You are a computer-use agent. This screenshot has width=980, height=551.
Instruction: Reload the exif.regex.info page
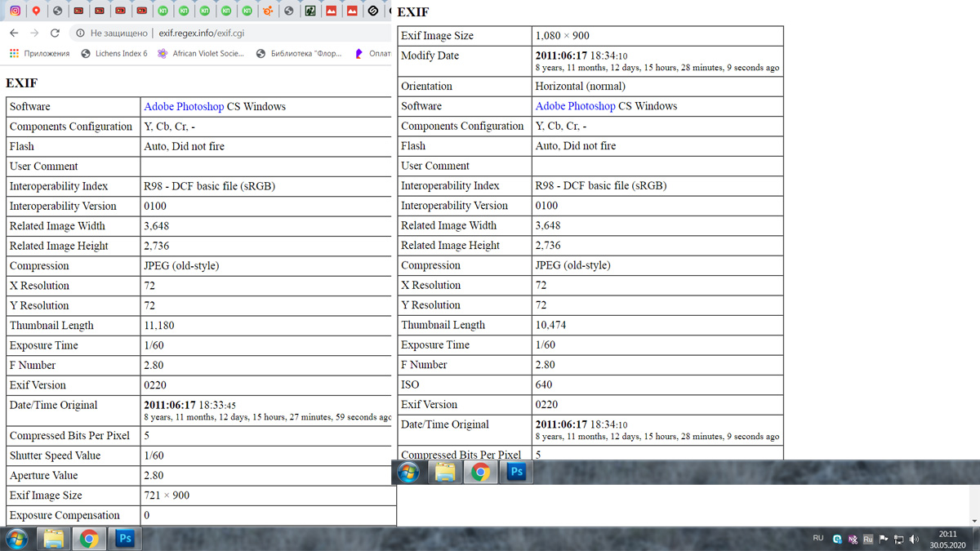point(55,33)
